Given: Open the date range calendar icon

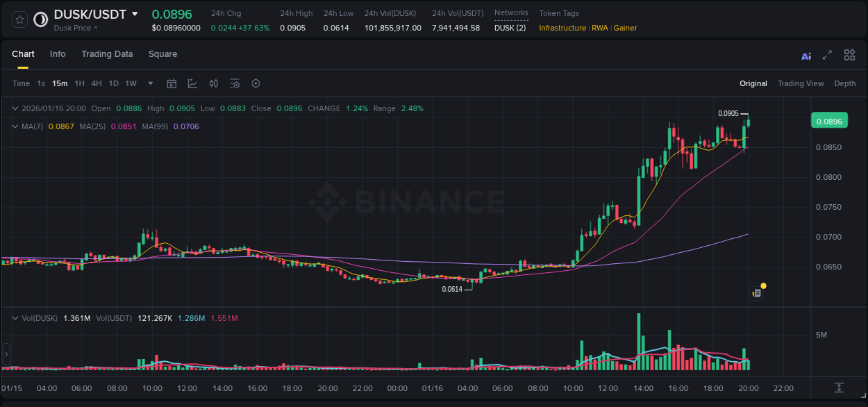Looking at the screenshot, I should click(x=172, y=83).
